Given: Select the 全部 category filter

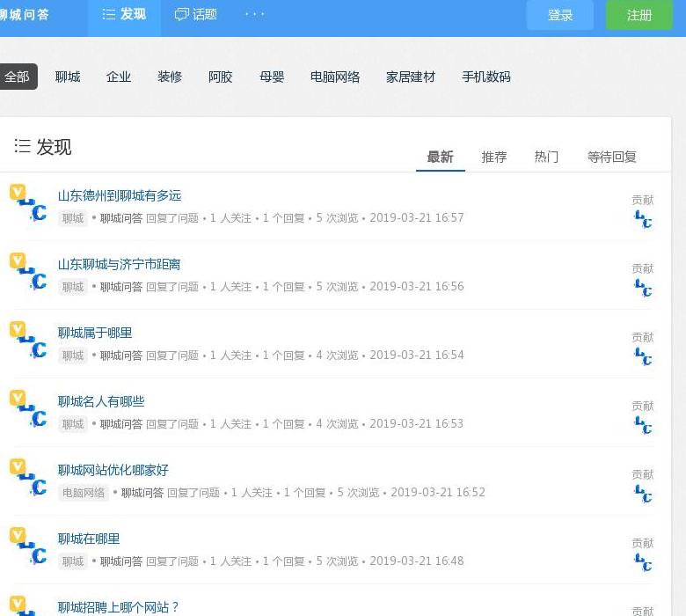Looking at the screenshot, I should (x=18, y=77).
